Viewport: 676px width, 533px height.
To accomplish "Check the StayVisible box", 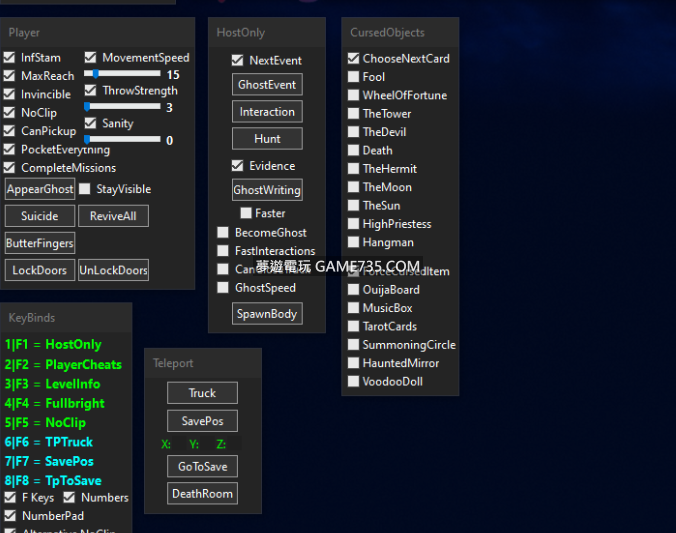I will [x=85, y=189].
